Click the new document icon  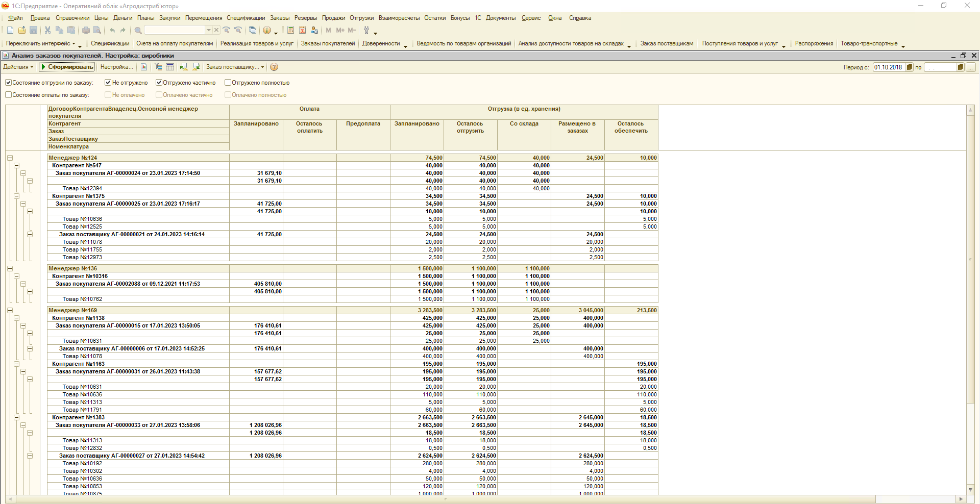tap(10, 31)
